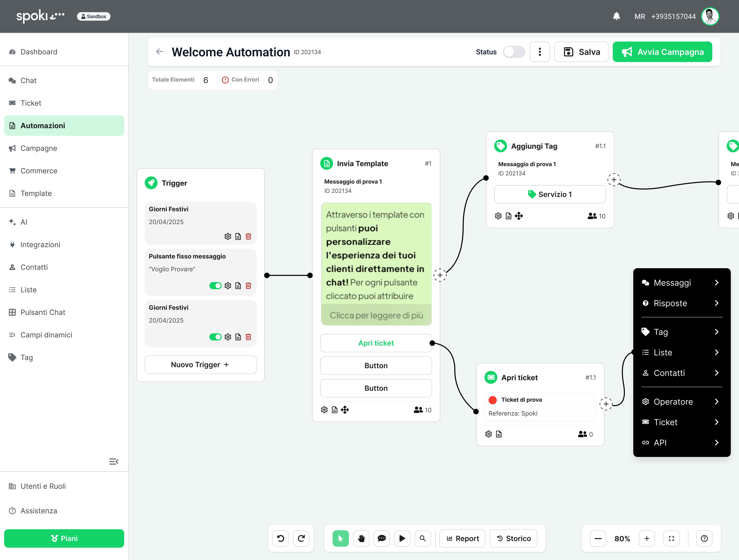Open Assistenza in the sidebar

pyautogui.click(x=64, y=511)
